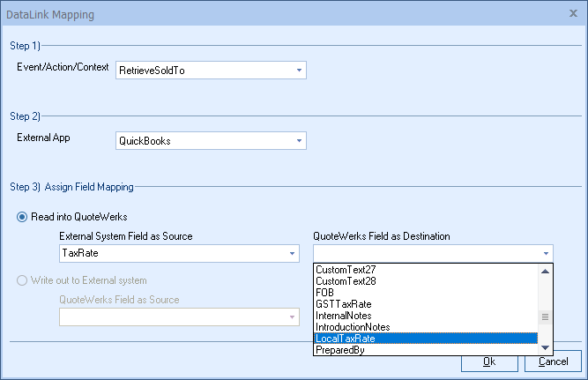Select the Read into QuoteWerks radio button
This screenshot has width=588, height=380.
pyautogui.click(x=23, y=218)
